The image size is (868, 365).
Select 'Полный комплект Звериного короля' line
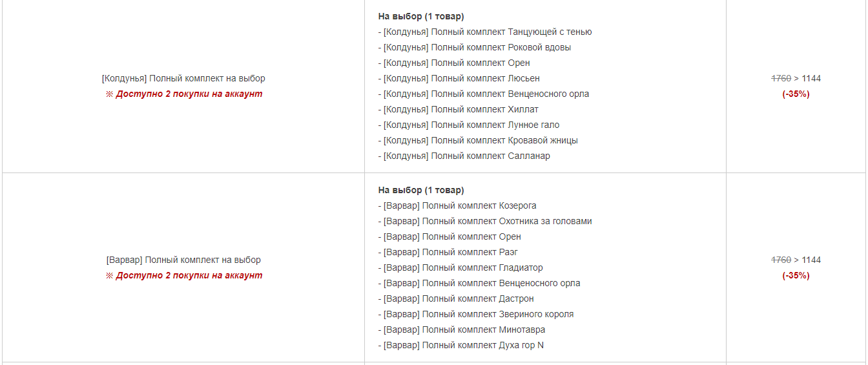[x=476, y=314]
